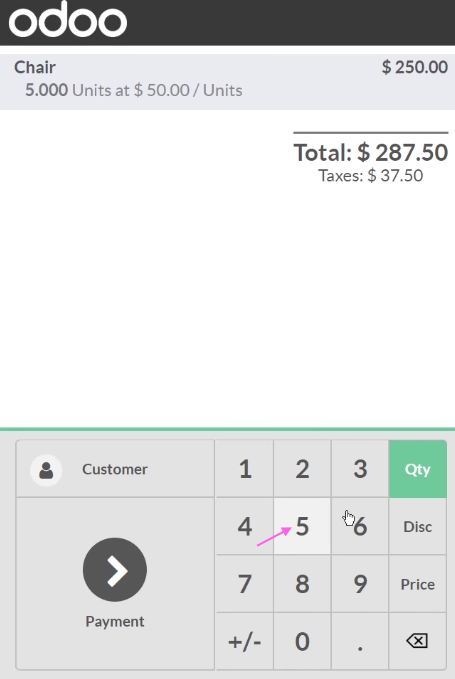Tap number 9 on the numpad

point(360,584)
